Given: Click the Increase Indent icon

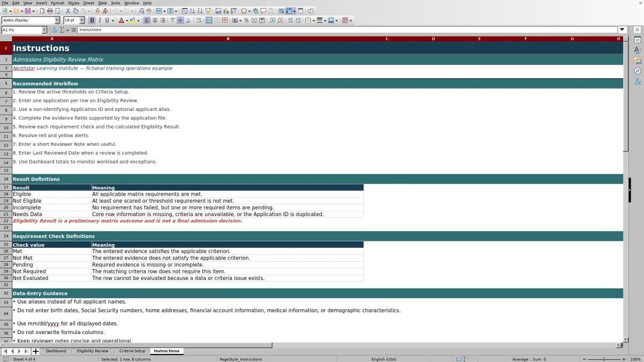Looking at the screenshot, I should tap(290, 20).
